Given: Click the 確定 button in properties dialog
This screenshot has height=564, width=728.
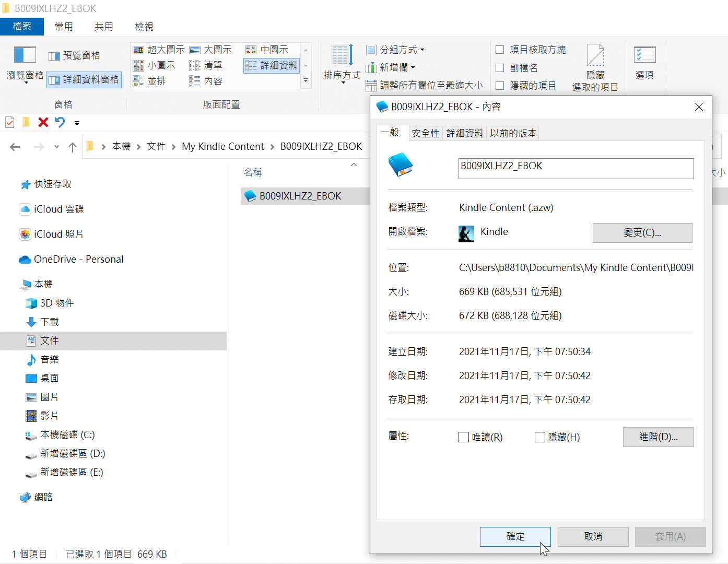Looking at the screenshot, I should (x=515, y=536).
